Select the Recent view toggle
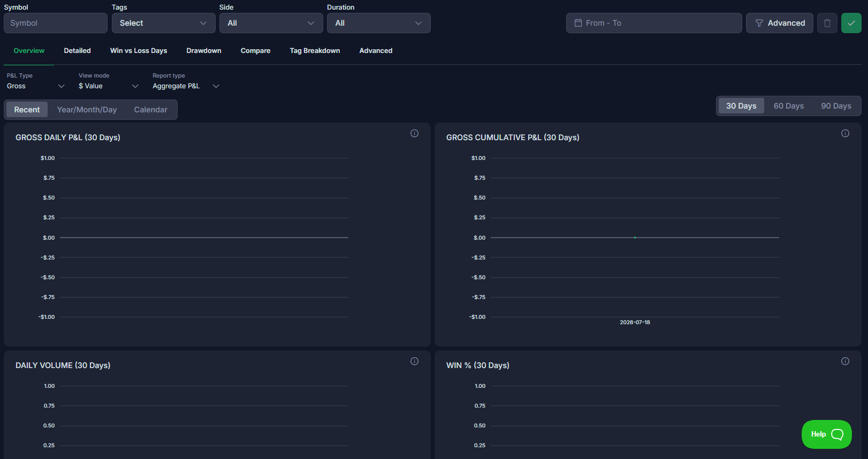The width and height of the screenshot is (868, 459). (27, 110)
